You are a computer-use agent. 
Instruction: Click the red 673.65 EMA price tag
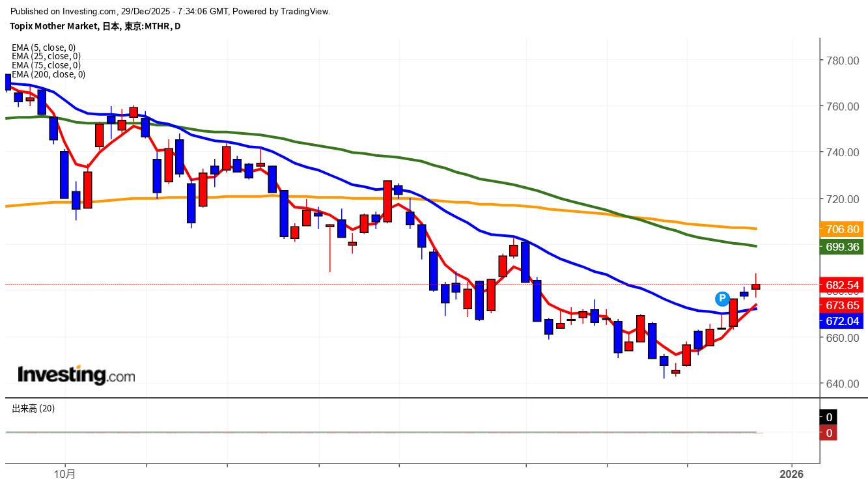843,305
